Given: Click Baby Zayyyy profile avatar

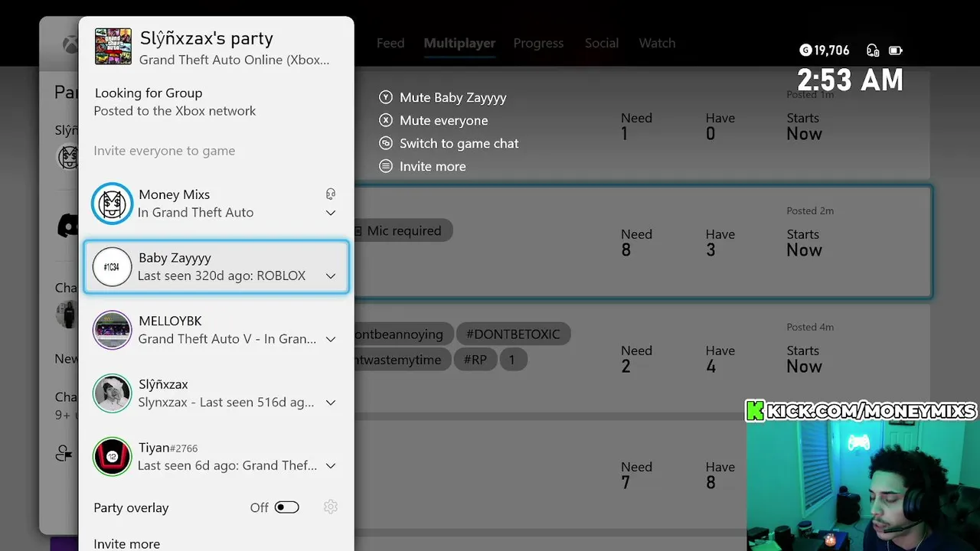Looking at the screenshot, I should 112,267.
